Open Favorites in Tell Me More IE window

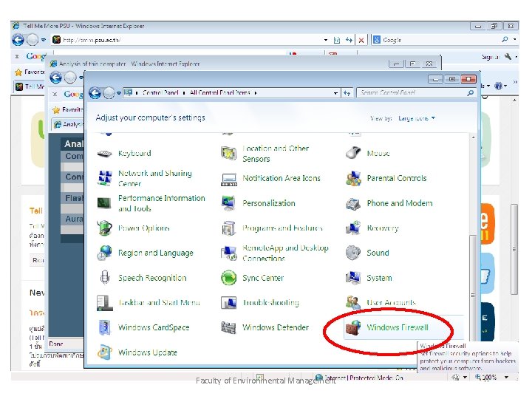pyautogui.click(x=30, y=72)
